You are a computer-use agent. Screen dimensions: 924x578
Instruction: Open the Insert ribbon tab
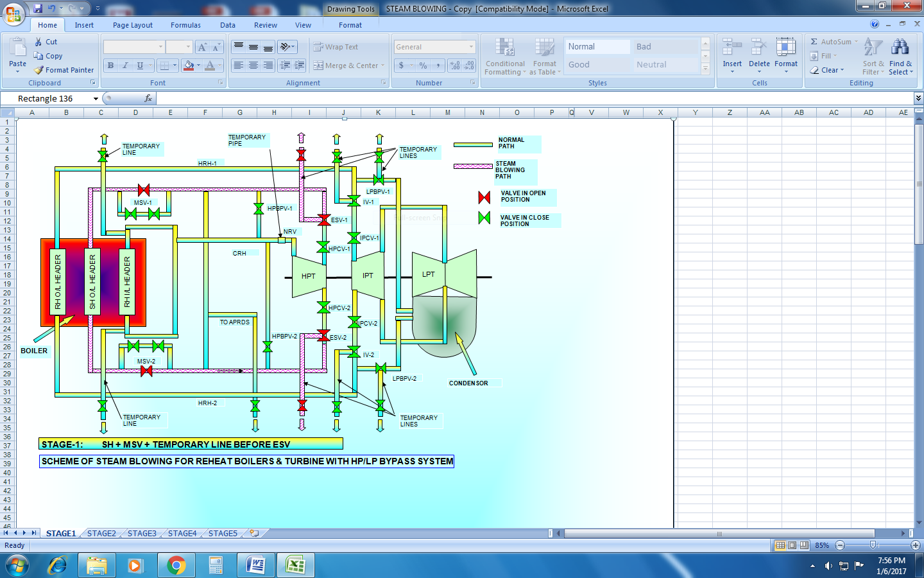pos(84,25)
